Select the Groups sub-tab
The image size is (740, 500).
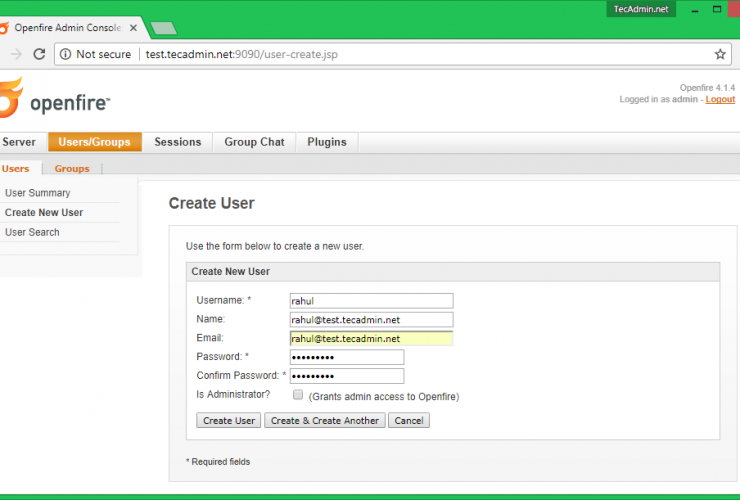click(x=72, y=169)
